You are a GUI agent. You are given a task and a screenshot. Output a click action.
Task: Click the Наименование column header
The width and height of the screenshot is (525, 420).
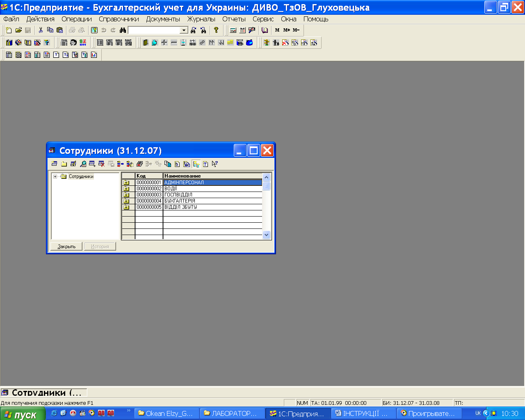213,176
